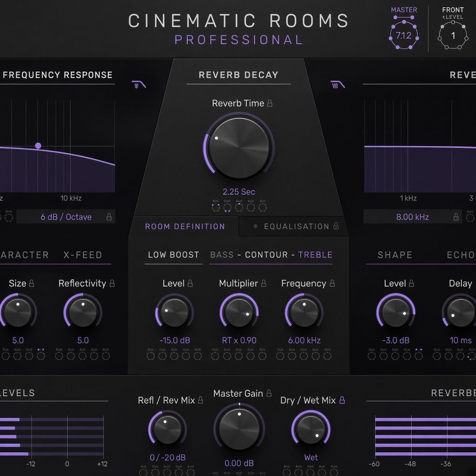Click the Dry / Wet Mix knob
The width and height of the screenshot is (476, 476).
tap(311, 430)
